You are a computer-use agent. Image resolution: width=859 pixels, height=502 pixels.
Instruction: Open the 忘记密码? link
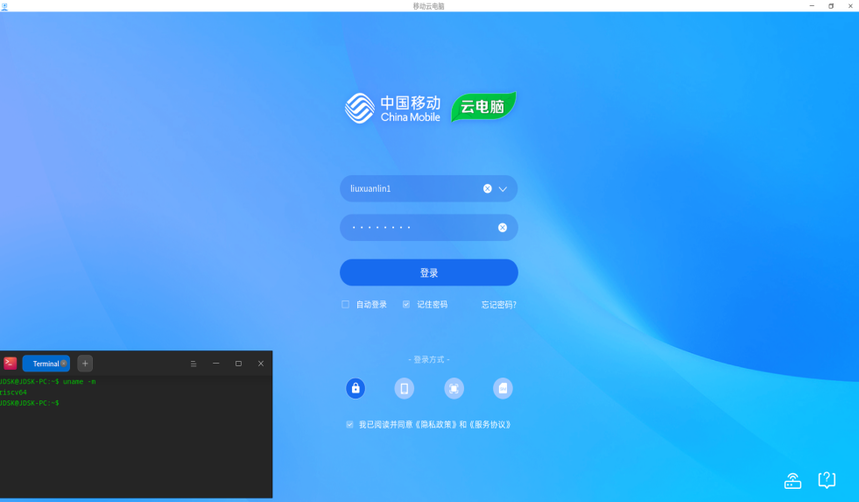pyautogui.click(x=499, y=305)
